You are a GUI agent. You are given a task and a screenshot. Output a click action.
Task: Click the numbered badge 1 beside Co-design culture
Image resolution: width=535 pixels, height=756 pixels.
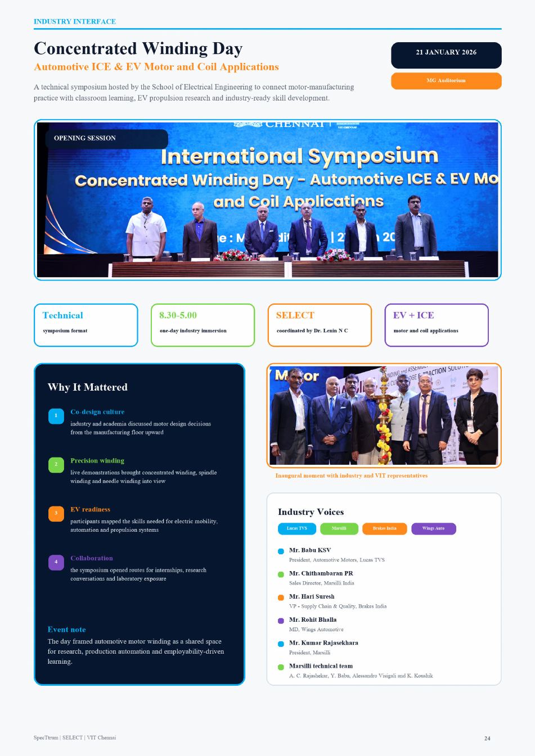tap(56, 416)
